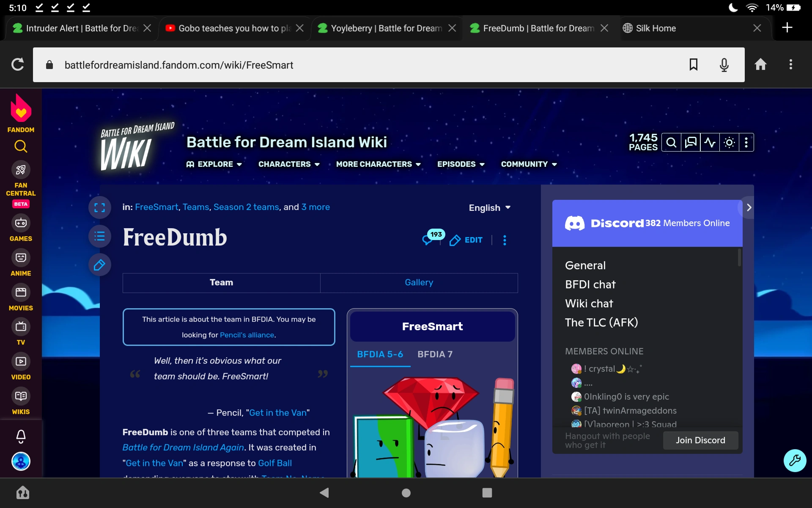Toggle light theme with the sun icon
The image size is (812, 508).
pos(729,142)
